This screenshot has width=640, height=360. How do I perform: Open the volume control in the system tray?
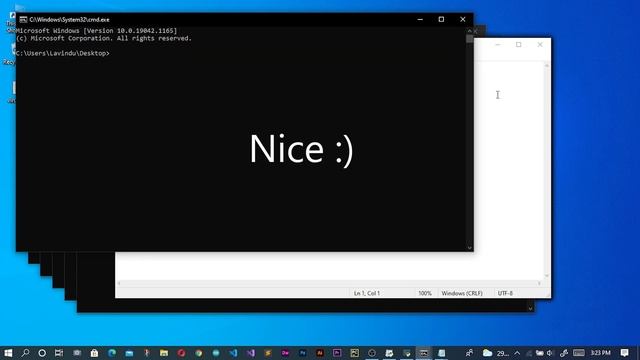pyautogui.click(x=549, y=353)
